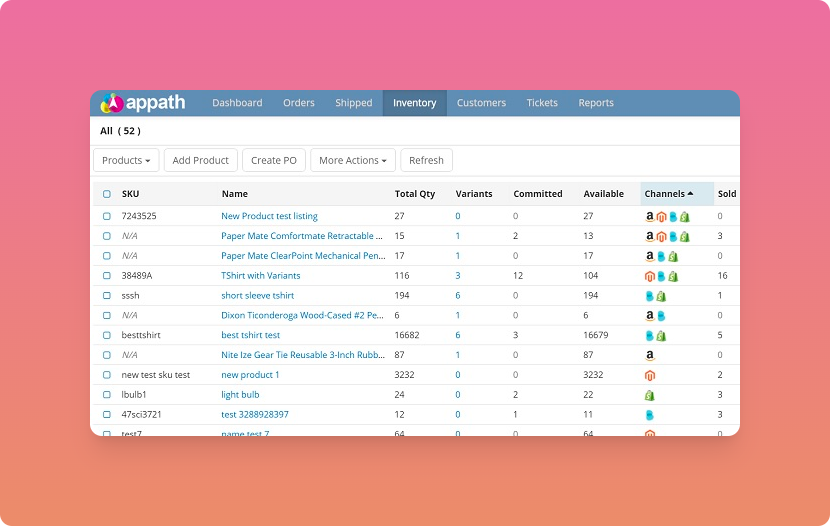Click Magento icon in new product 1 row
The height and width of the screenshot is (526, 830).
pyautogui.click(x=650, y=375)
